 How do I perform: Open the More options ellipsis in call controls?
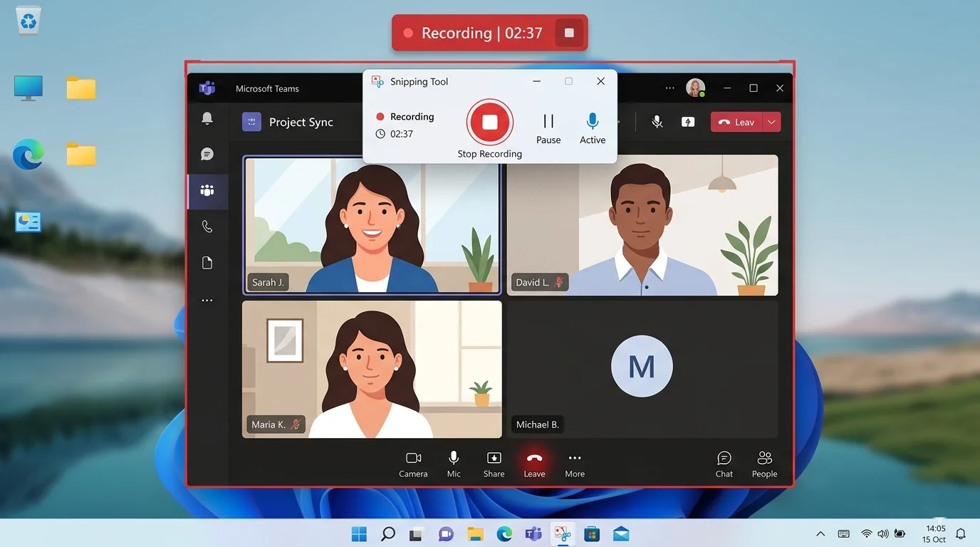point(574,459)
